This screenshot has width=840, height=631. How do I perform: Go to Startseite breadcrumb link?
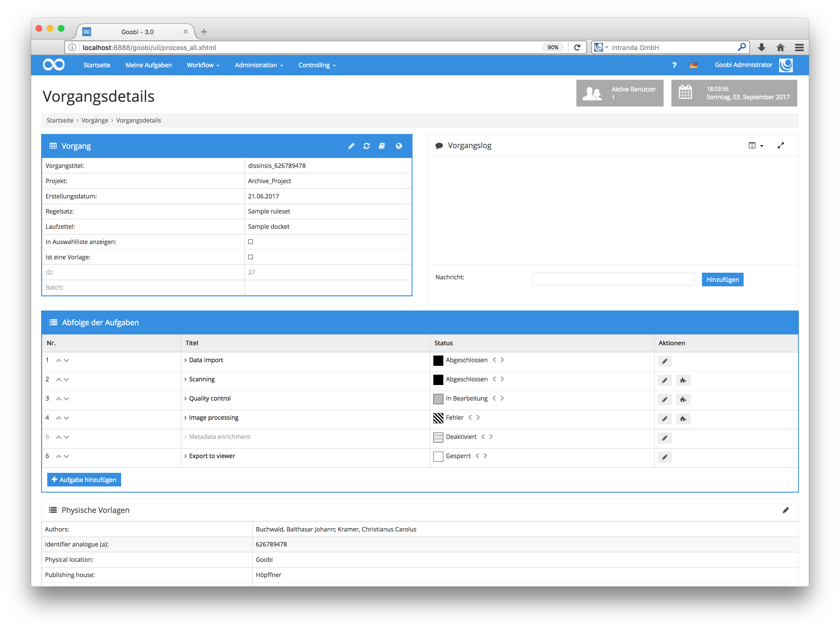[x=60, y=120]
